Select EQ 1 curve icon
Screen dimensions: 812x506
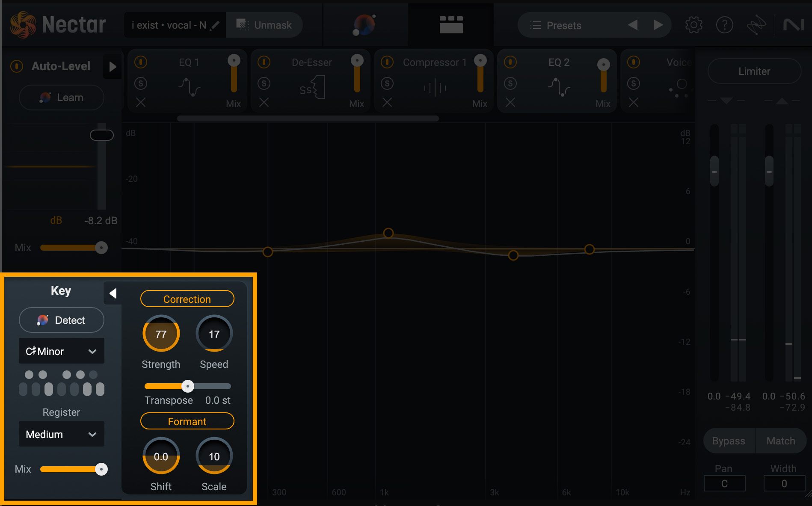click(x=189, y=87)
